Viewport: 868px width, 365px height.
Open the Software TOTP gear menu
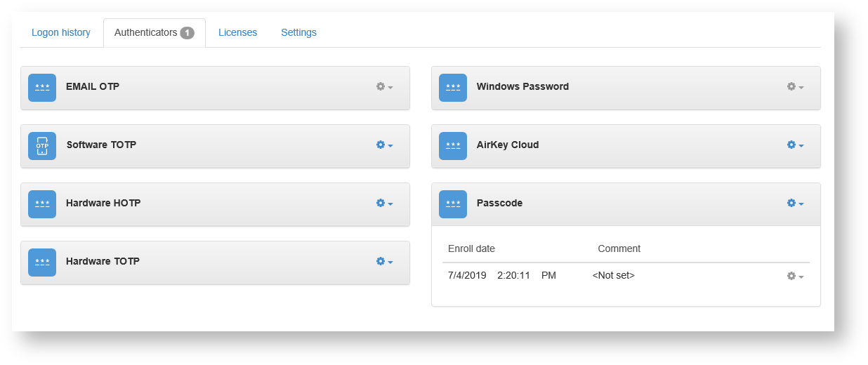pos(384,145)
